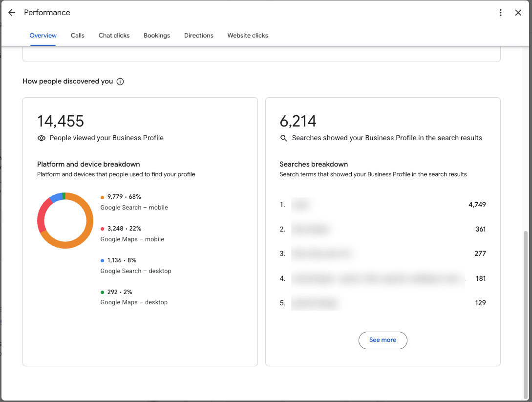
Task: Click the Google Maps – desktop label
Action: [x=134, y=302]
